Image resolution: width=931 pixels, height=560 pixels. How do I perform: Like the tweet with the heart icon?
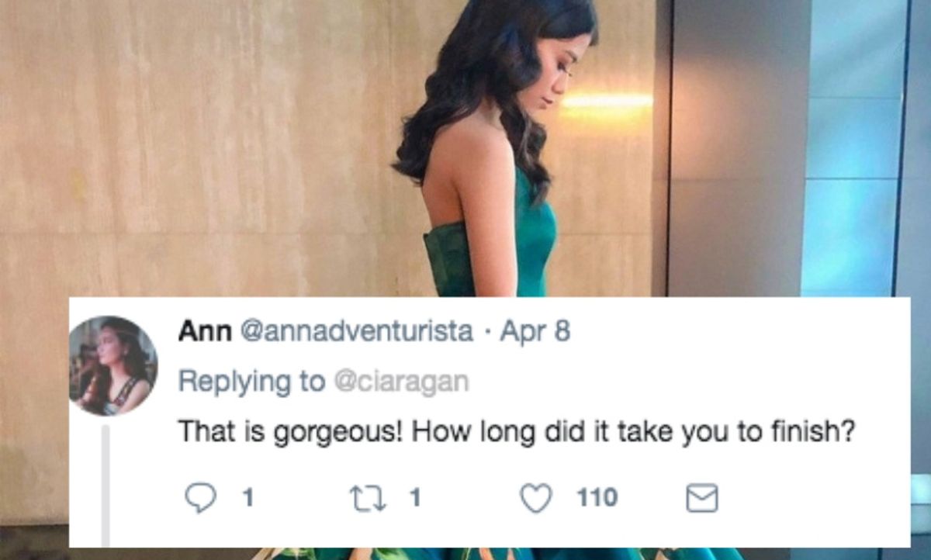(x=536, y=498)
